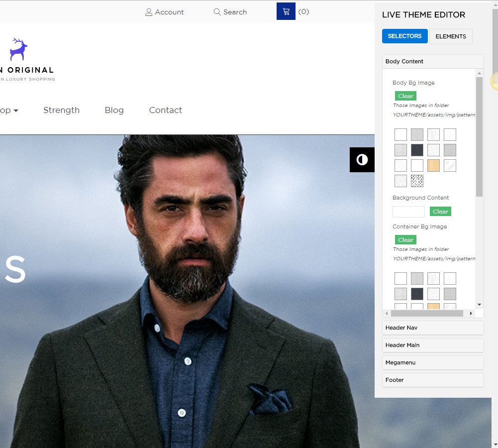This screenshot has height=448, width=498.
Task: Switch to the Elements tab
Action: pos(451,36)
